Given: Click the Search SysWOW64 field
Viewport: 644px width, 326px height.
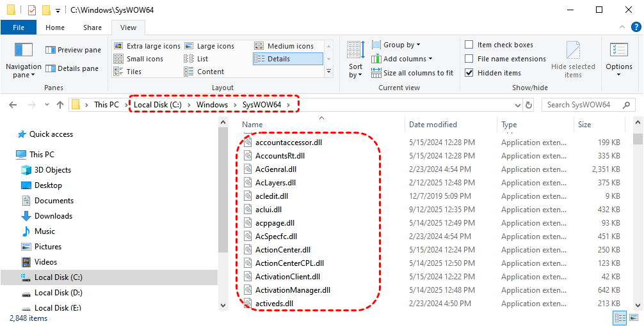Looking at the screenshot, I should [583, 105].
